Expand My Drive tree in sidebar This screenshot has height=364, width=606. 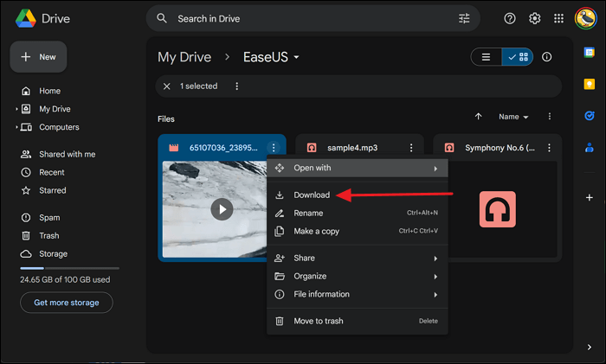(16, 109)
